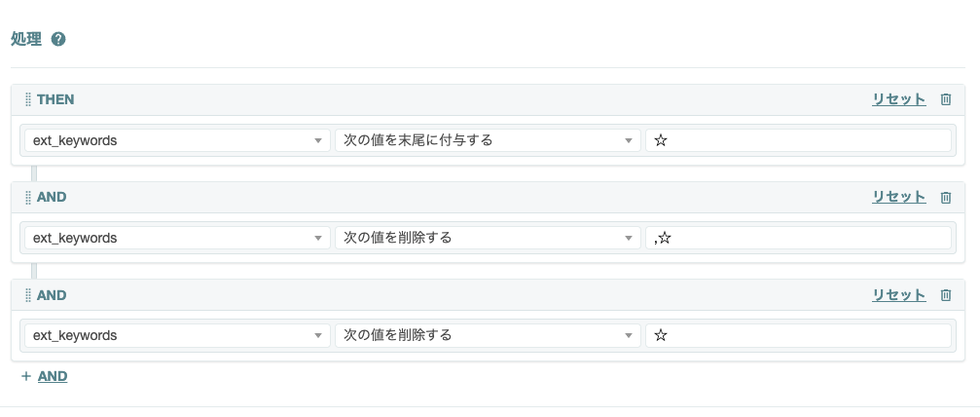This screenshot has height=417, width=980.
Task: Click the plus icon beside bottom AND link
Action: tap(26, 376)
